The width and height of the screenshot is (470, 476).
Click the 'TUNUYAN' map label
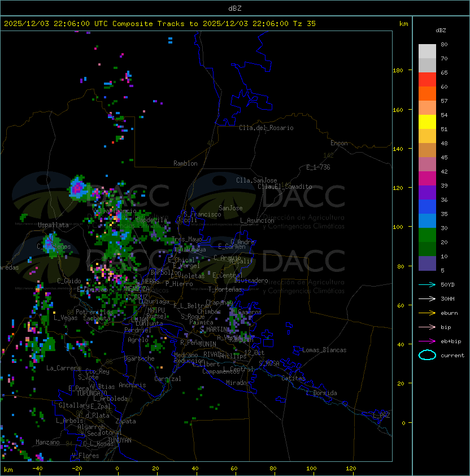(120, 440)
